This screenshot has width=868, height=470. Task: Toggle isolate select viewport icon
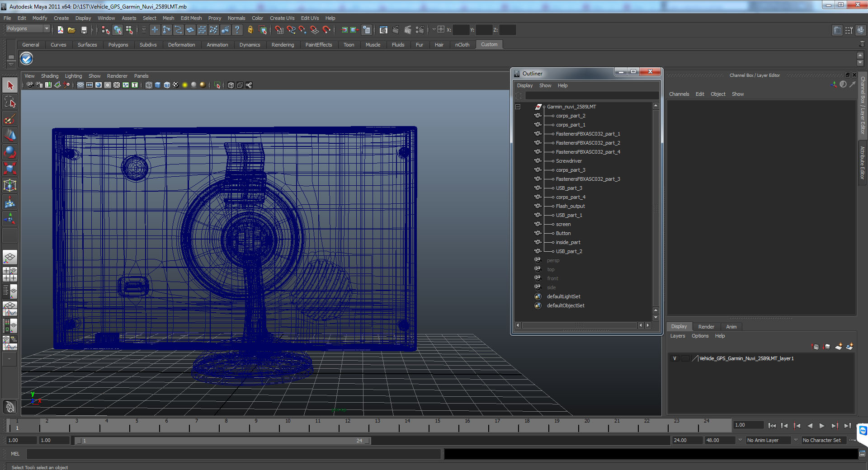pos(217,85)
